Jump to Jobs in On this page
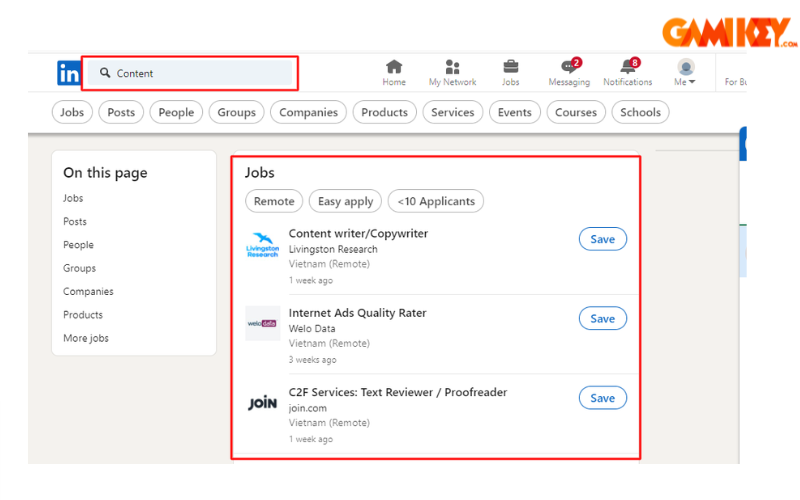The height and width of the screenshot is (500, 800). click(73, 198)
